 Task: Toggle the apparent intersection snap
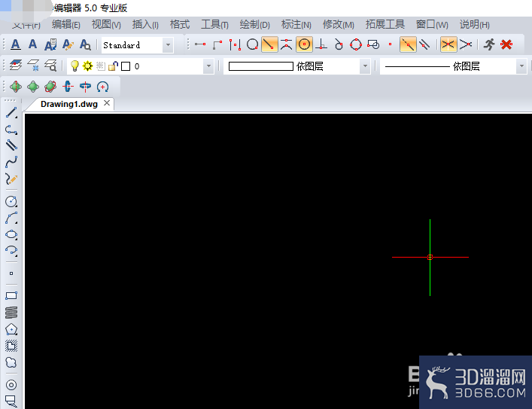(466, 44)
